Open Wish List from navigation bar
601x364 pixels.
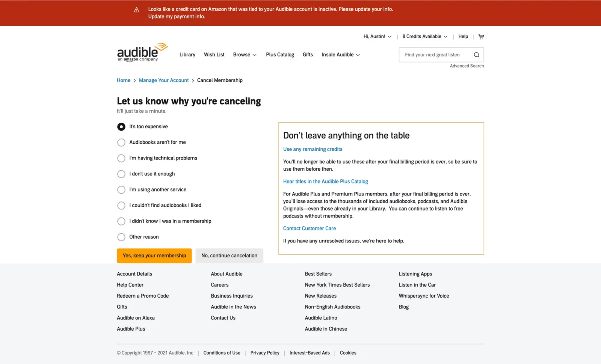[x=214, y=55]
